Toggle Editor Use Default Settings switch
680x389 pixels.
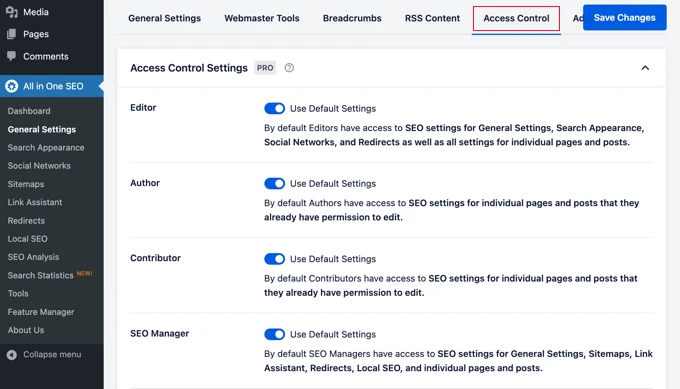coord(275,108)
